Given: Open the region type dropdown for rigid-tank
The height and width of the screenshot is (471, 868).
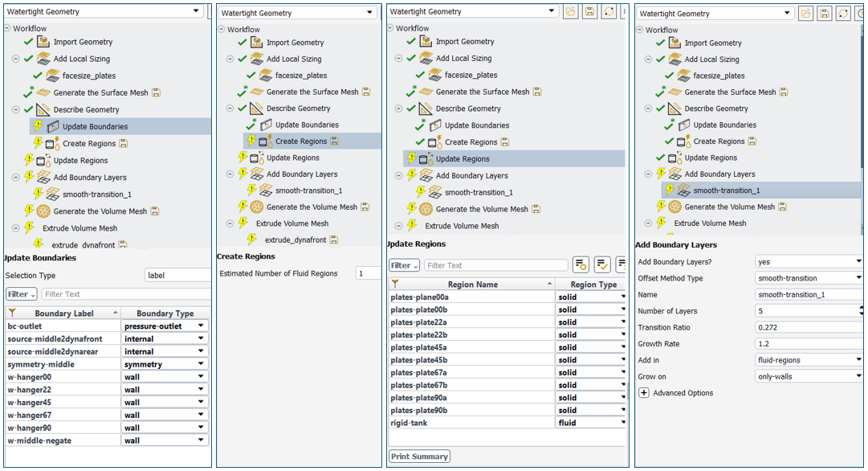Looking at the screenshot, I should pyautogui.click(x=623, y=423).
